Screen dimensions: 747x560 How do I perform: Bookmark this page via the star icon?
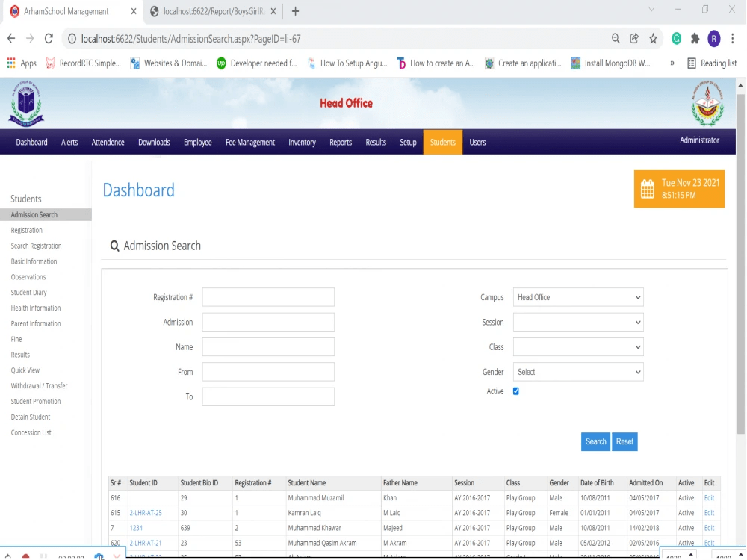pos(651,38)
